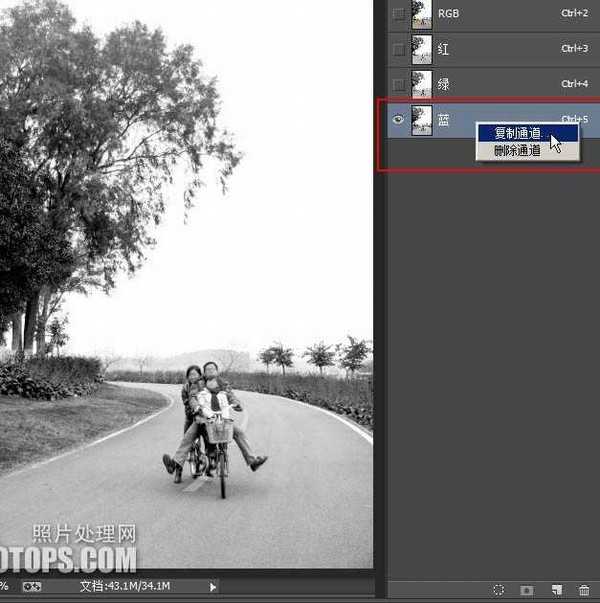Viewport: 600px width, 603px height.
Task: Select the RGB channel thumbnail
Action: pyautogui.click(x=422, y=14)
